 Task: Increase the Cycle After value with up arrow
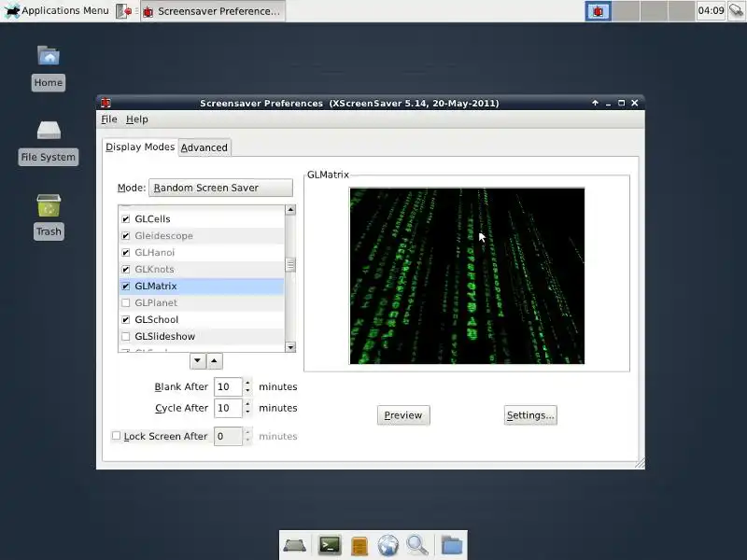coord(247,404)
